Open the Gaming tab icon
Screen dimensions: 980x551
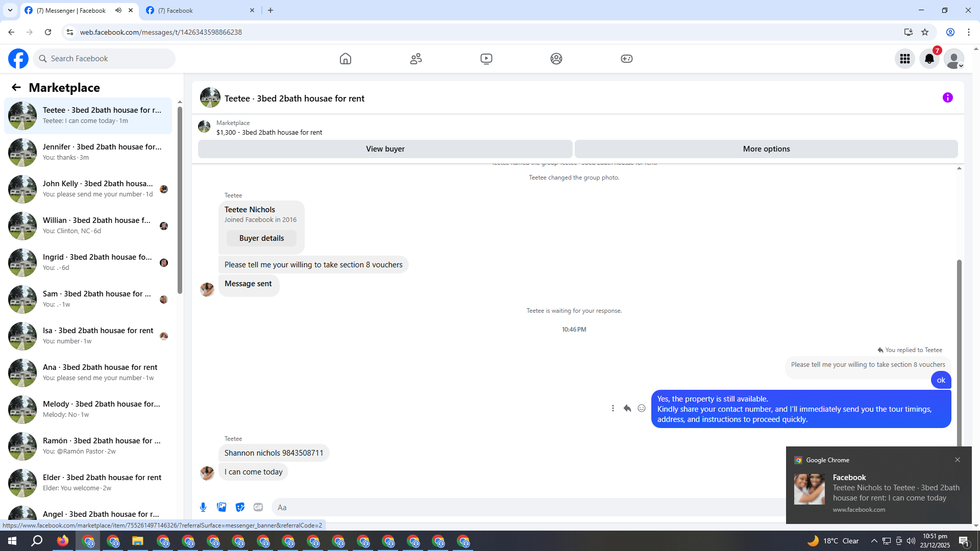point(626,59)
